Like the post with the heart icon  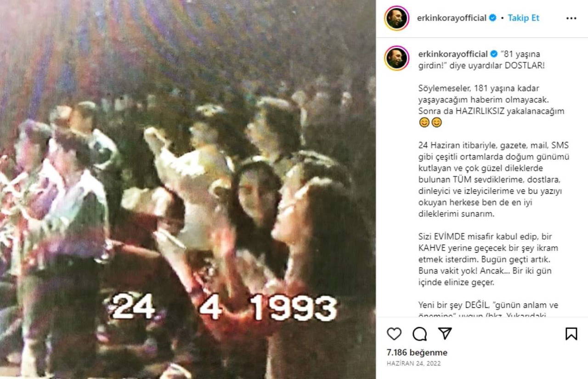[394, 334]
